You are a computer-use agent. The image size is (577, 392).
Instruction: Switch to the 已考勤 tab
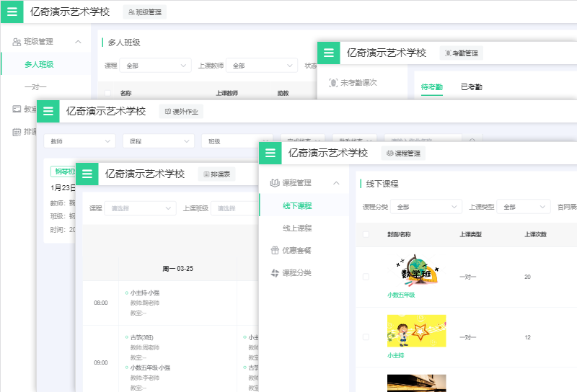472,87
